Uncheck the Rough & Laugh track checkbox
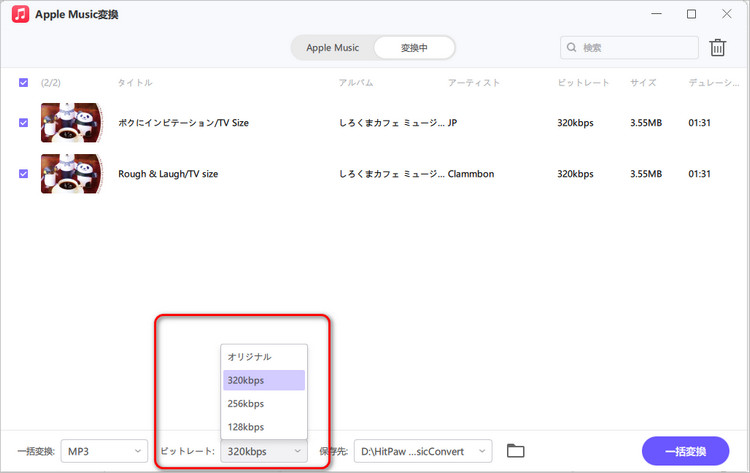 [x=23, y=174]
